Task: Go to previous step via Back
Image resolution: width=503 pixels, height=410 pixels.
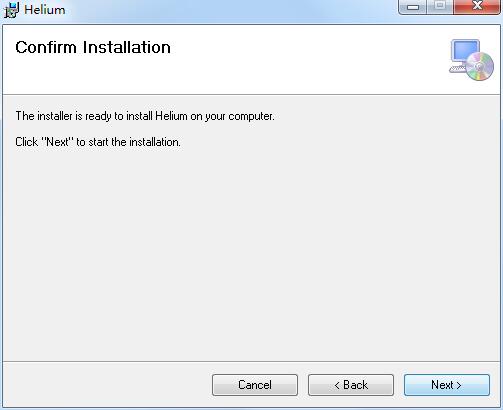Action: (351, 385)
